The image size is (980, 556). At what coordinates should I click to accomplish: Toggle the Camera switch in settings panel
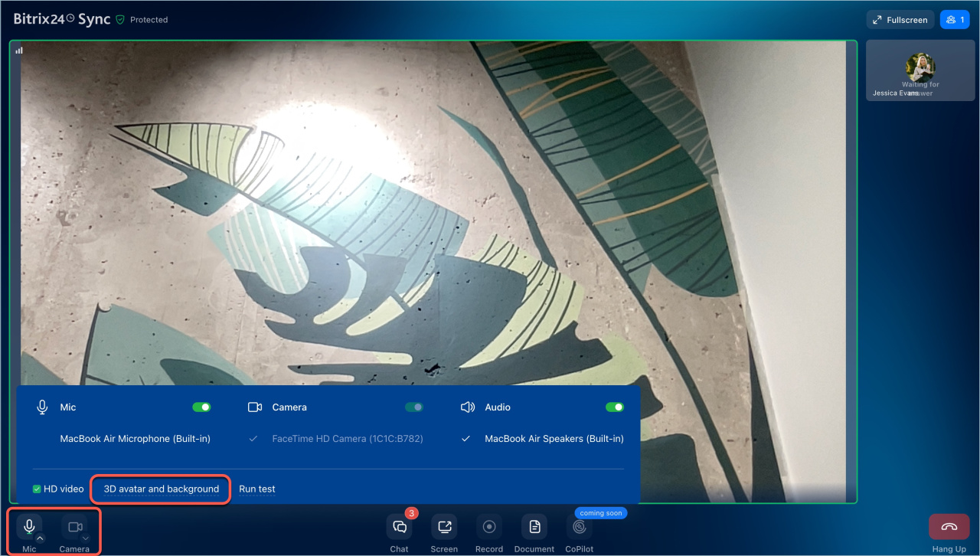(413, 407)
